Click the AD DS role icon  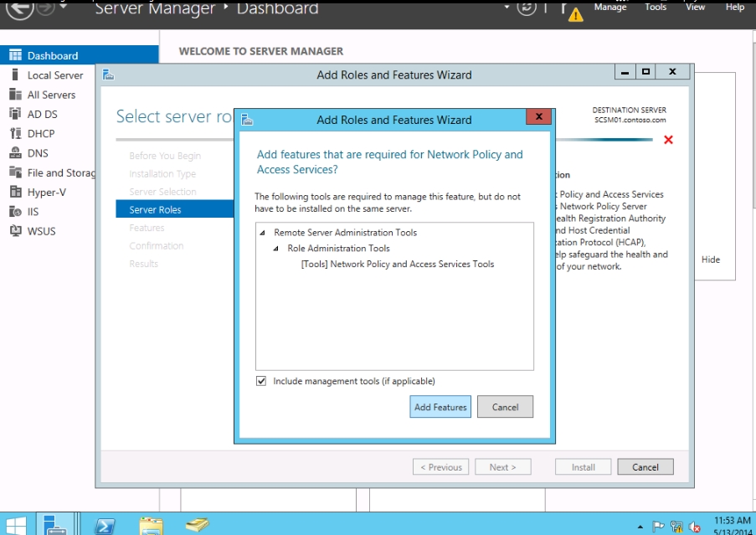click(x=15, y=114)
